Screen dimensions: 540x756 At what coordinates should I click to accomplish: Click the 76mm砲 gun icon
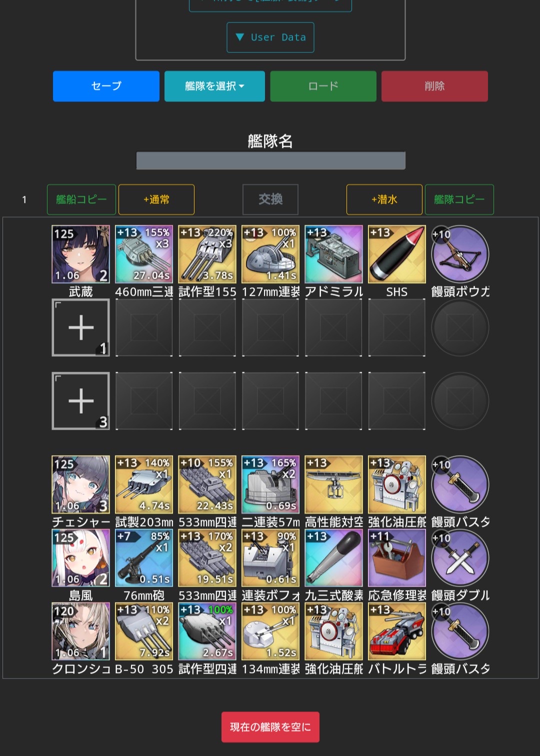pyautogui.click(x=144, y=558)
